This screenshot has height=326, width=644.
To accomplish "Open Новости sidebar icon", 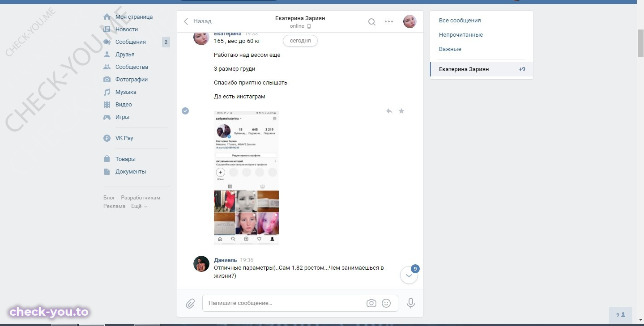I will point(107,30).
